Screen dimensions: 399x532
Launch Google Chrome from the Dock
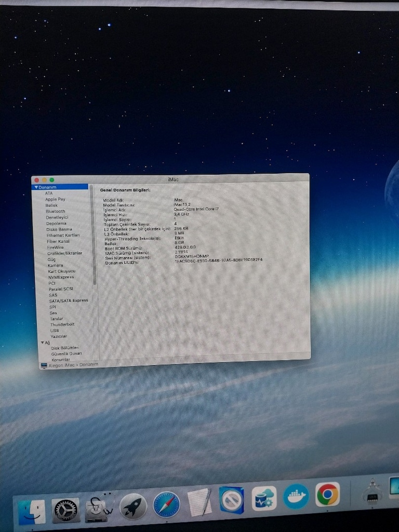327,494
